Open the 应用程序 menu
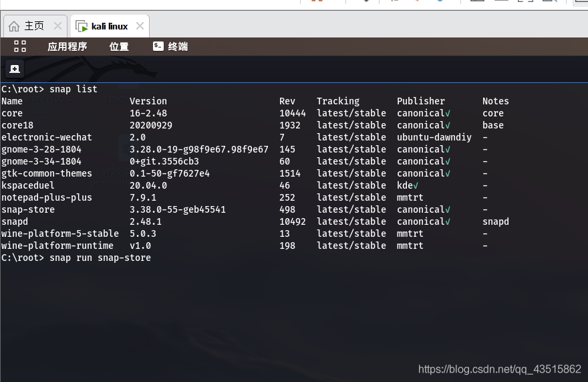Screen dimensions: 588x382 [x=67, y=47]
